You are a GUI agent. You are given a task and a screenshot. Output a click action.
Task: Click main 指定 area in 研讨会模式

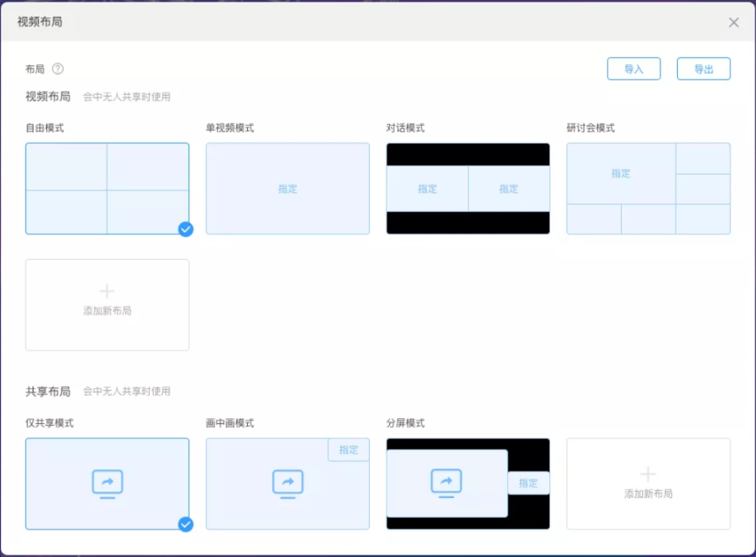tap(620, 173)
